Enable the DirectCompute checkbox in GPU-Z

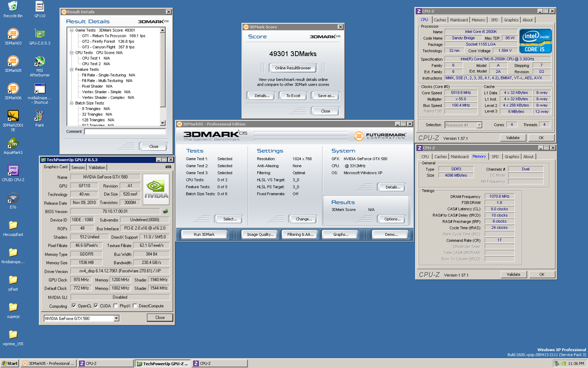pyautogui.click(x=135, y=306)
